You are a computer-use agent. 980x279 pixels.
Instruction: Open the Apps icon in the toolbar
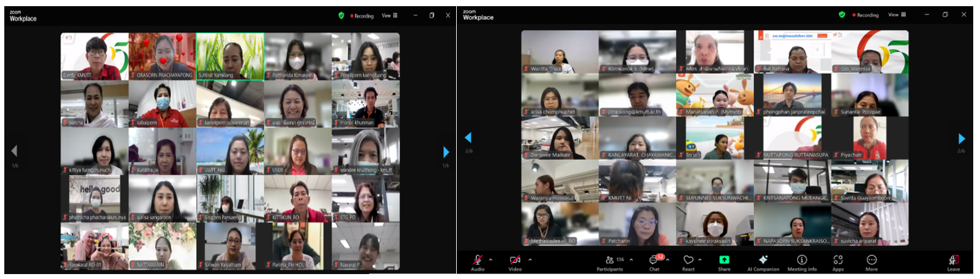[x=838, y=260]
